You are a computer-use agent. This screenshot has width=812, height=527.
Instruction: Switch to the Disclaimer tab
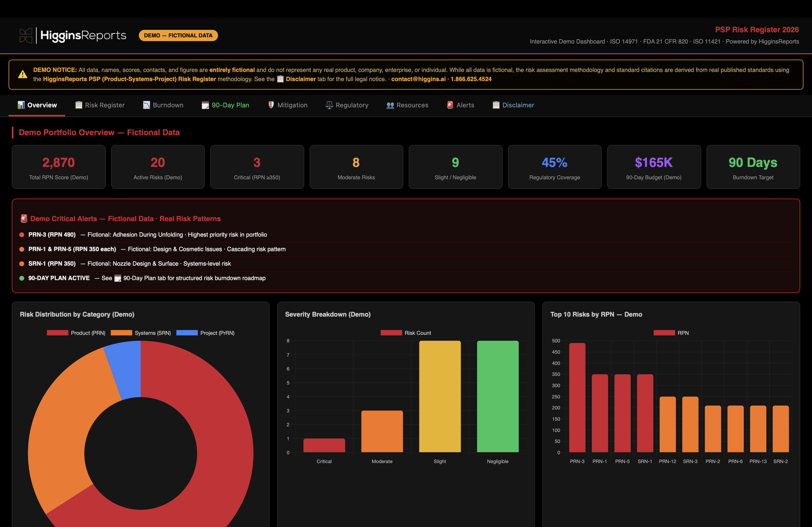pos(513,105)
